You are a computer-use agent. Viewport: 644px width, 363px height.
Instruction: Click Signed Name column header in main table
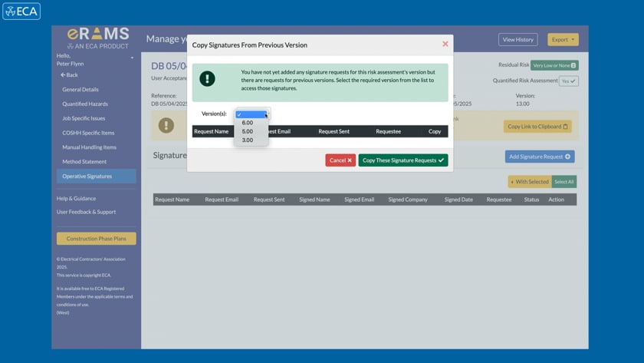point(314,200)
